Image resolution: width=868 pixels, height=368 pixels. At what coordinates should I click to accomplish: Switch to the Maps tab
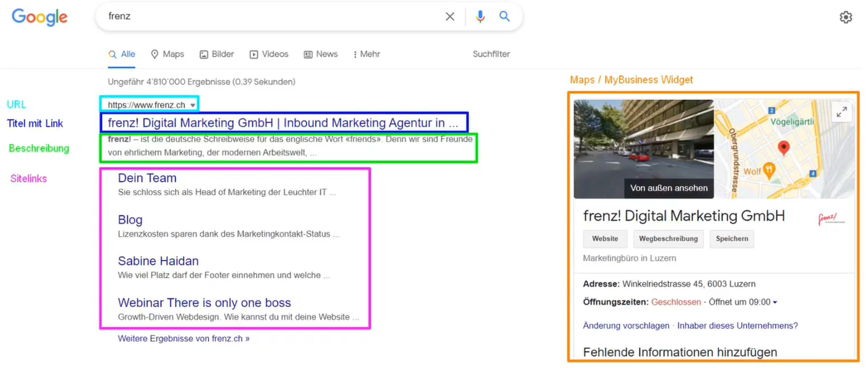[x=167, y=54]
